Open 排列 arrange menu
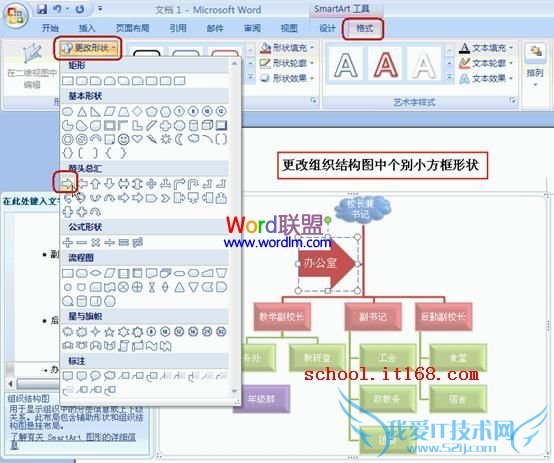 [535, 65]
